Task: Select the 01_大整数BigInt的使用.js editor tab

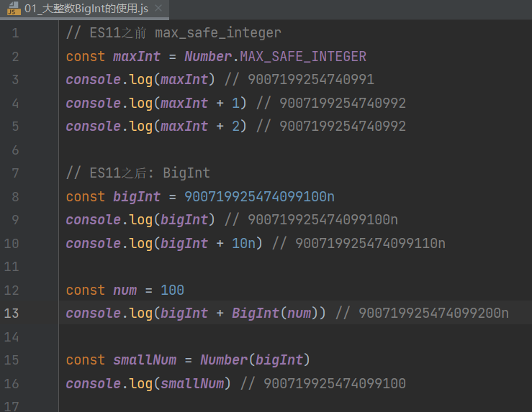Action: [x=84, y=9]
